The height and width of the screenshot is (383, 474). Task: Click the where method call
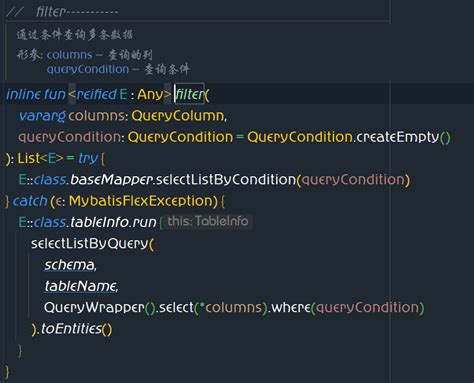point(291,308)
